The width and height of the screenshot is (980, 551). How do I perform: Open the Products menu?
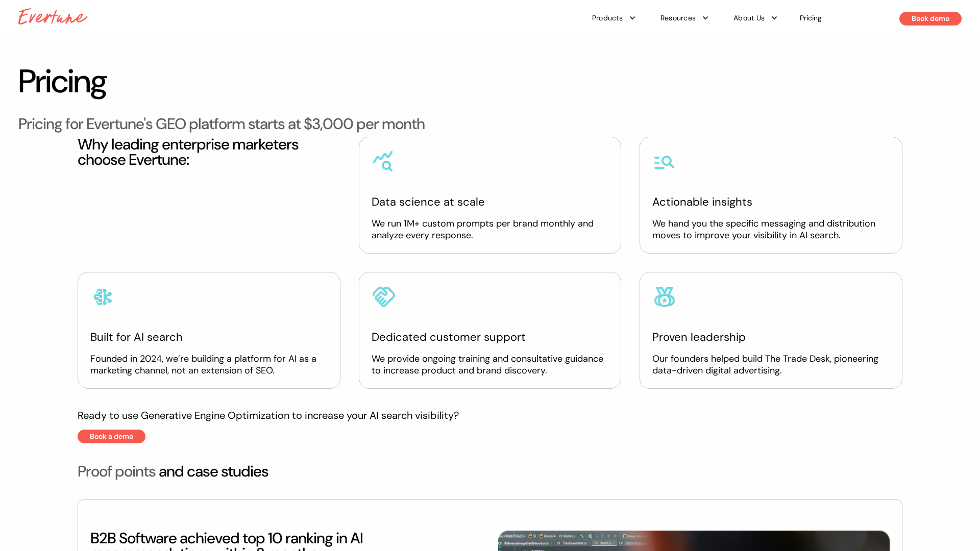[607, 18]
